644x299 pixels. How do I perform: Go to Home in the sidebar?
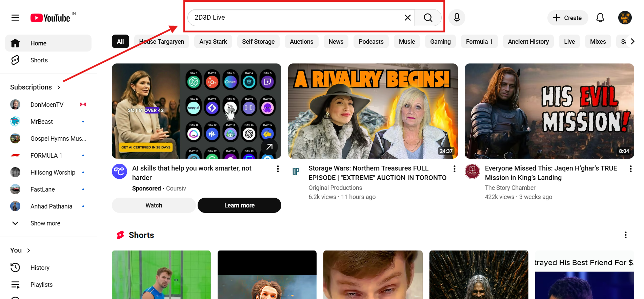click(48, 43)
